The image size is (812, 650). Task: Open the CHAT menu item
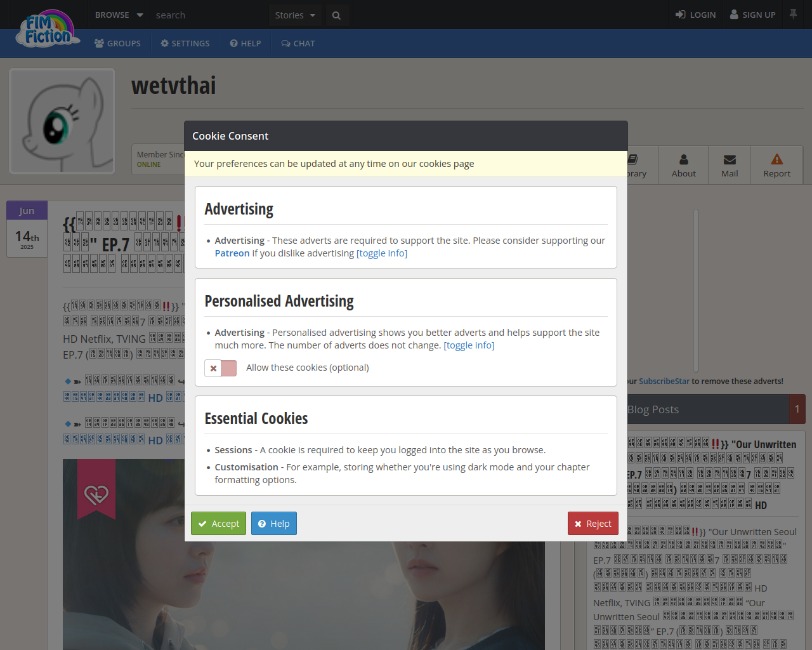pyautogui.click(x=298, y=43)
